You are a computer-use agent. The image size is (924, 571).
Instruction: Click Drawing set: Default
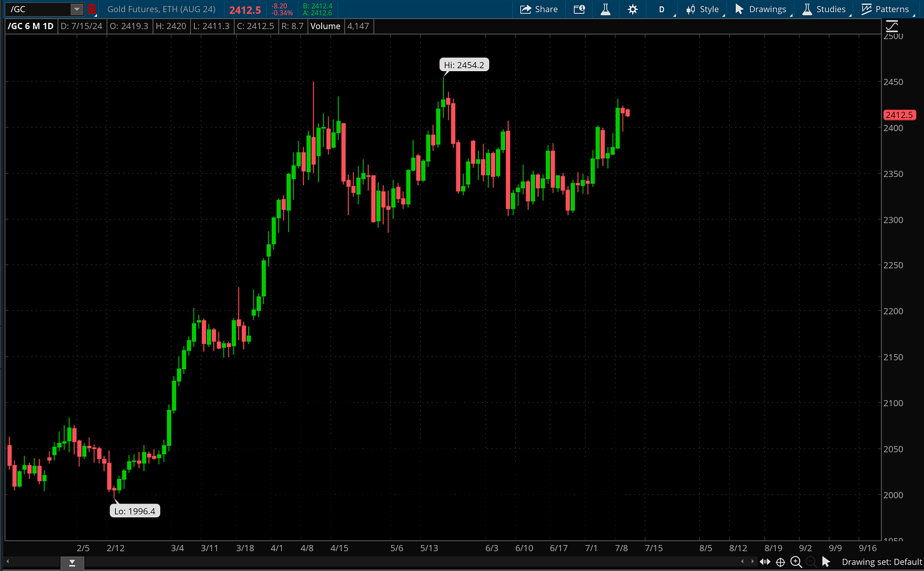pyautogui.click(x=881, y=562)
